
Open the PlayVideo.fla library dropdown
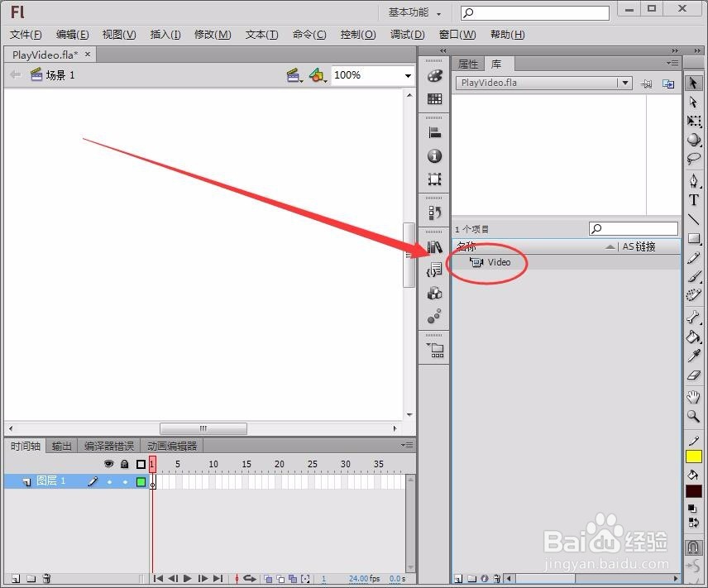[x=625, y=83]
